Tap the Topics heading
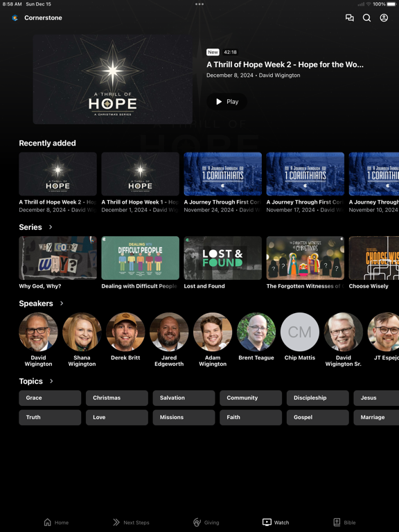This screenshot has width=399, height=532. click(31, 381)
